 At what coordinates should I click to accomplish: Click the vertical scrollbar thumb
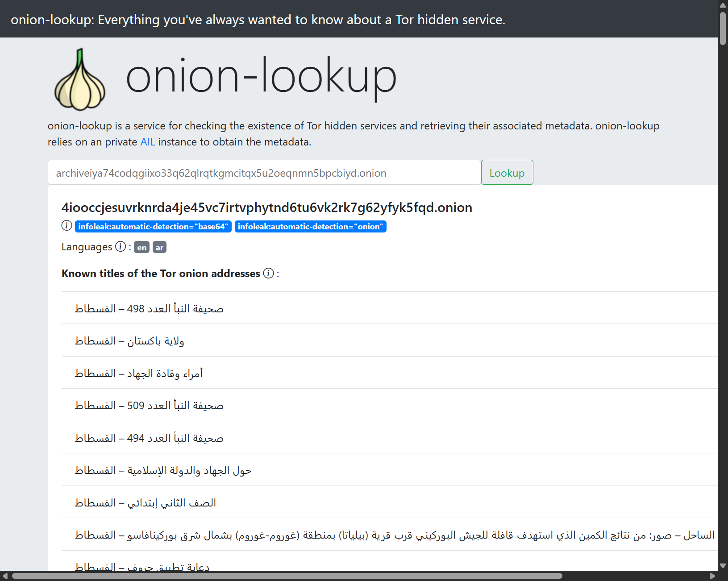pyautogui.click(x=723, y=29)
